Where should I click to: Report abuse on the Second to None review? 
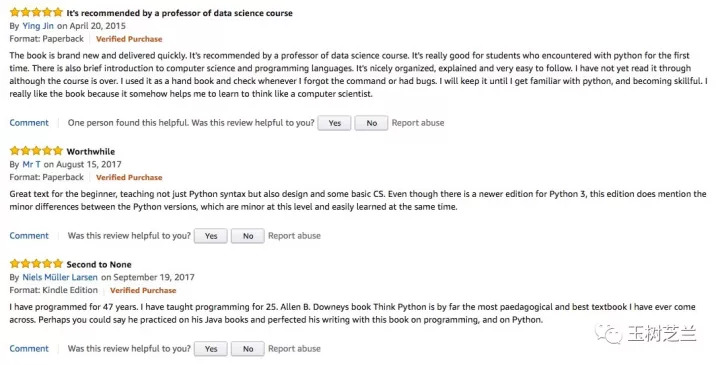point(294,348)
